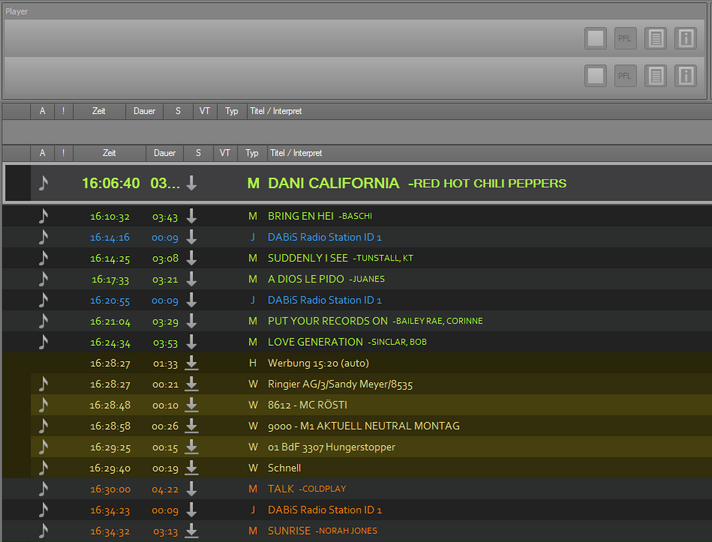The image size is (712, 542).
Task: Click the 16:34:23 start time
Action: pos(109,510)
